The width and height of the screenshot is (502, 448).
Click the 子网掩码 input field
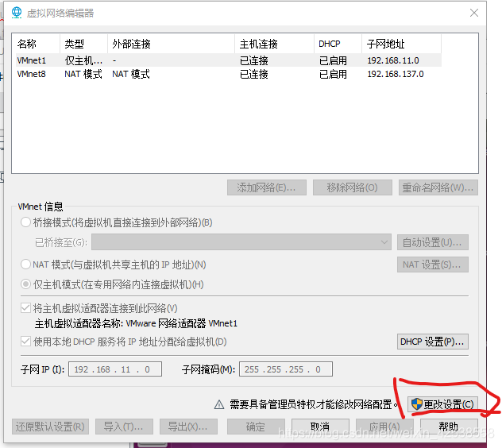point(286,369)
